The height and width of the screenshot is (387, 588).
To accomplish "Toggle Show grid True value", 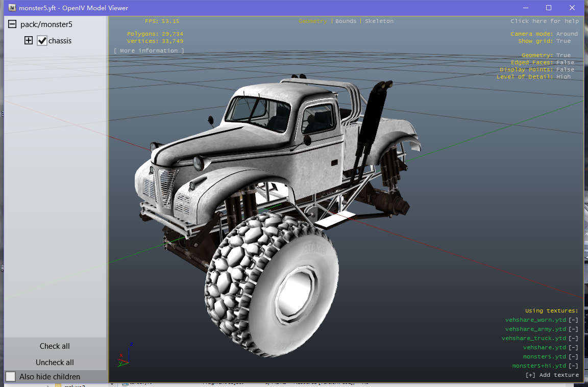I will [563, 41].
